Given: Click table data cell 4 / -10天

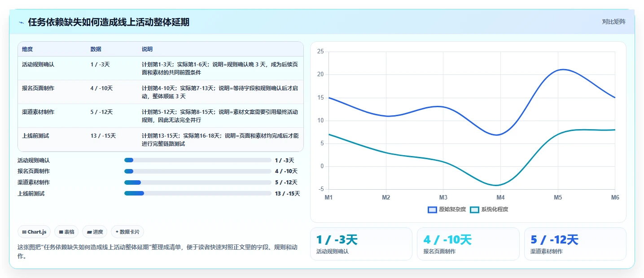Looking at the screenshot, I should coord(101,88).
